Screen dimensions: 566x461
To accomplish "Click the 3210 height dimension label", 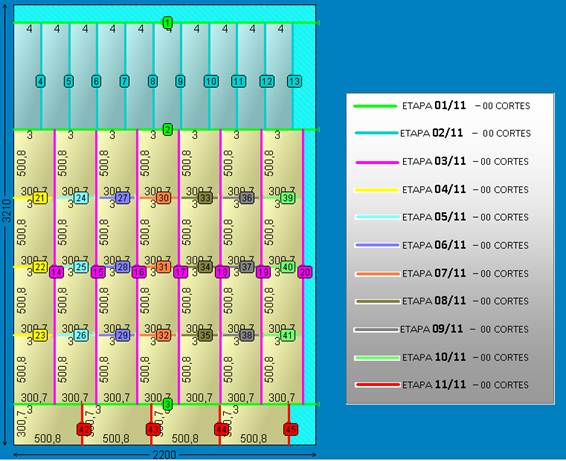I will point(7,210).
